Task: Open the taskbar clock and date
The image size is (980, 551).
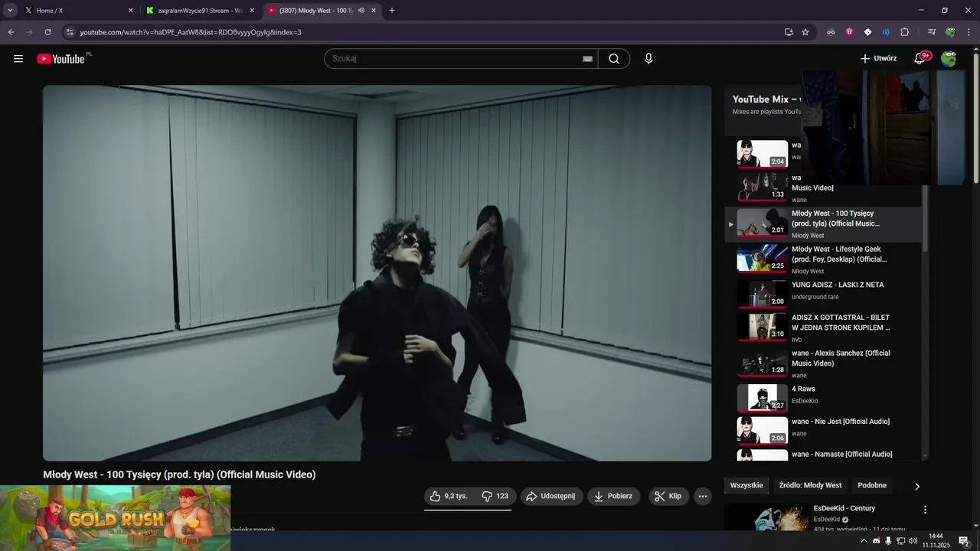Action: tap(936, 541)
